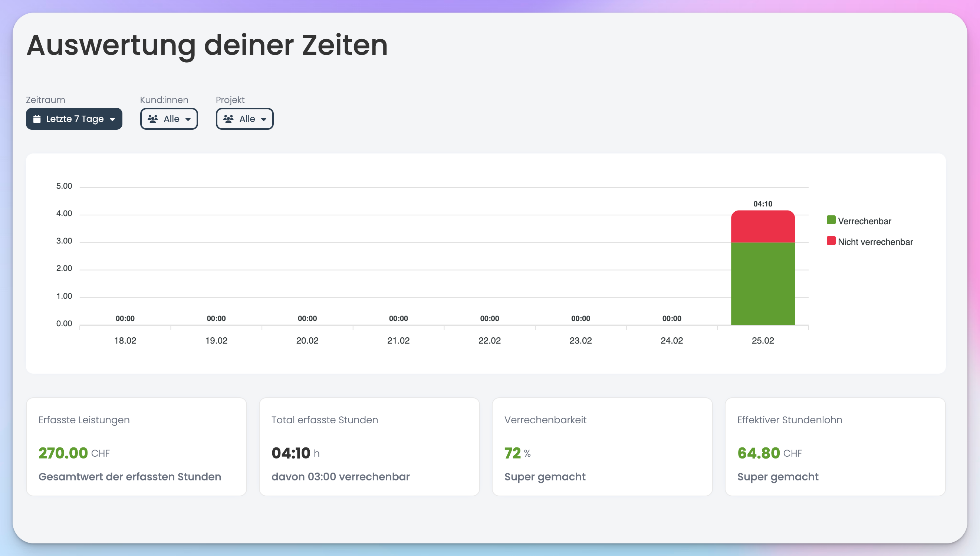The image size is (980, 556).
Task: Open the Zeitraum 'Letzte 7 Tage' dropdown
Action: click(x=74, y=119)
